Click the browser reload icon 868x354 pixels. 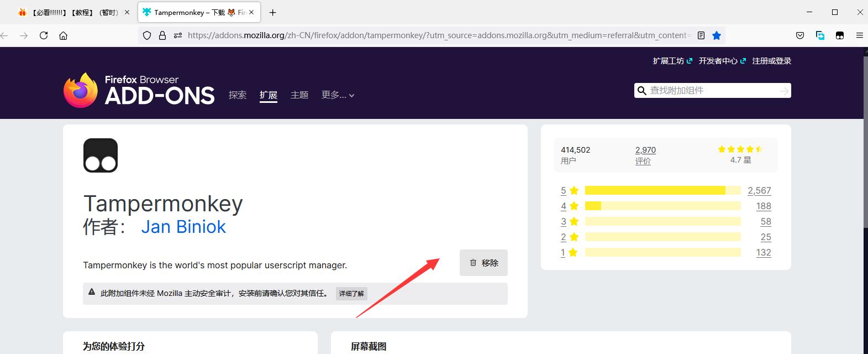pyautogui.click(x=44, y=35)
